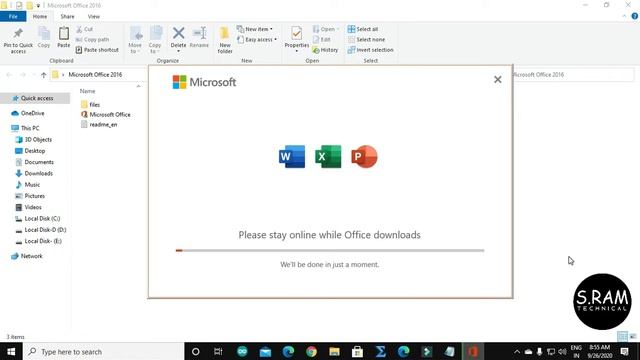
Task: Select the Microsoft Office file
Action: (106, 115)
